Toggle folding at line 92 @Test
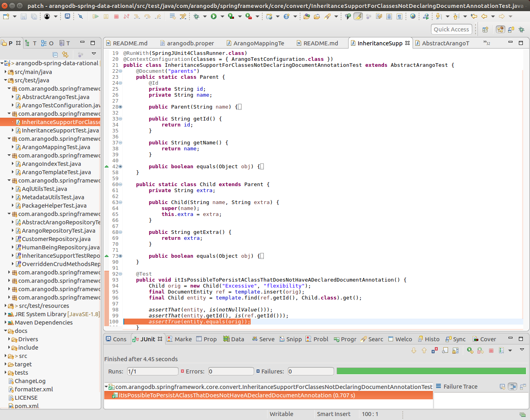The width and height of the screenshot is (530, 420). pos(120,274)
